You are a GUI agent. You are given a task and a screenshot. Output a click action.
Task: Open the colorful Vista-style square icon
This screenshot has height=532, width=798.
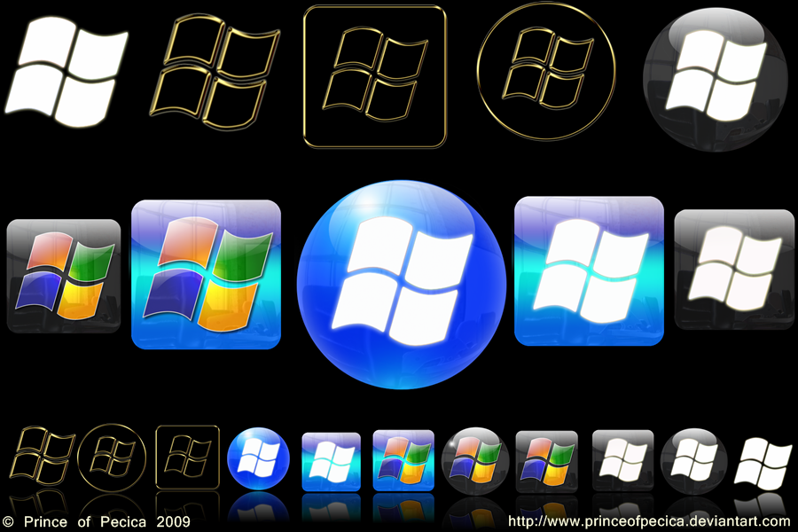(62, 279)
